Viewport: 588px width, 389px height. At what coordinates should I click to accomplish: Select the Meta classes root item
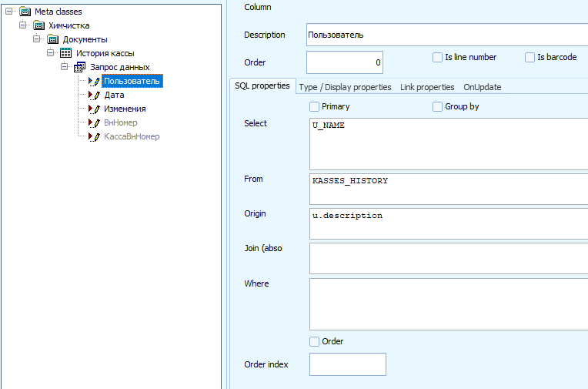[58, 12]
